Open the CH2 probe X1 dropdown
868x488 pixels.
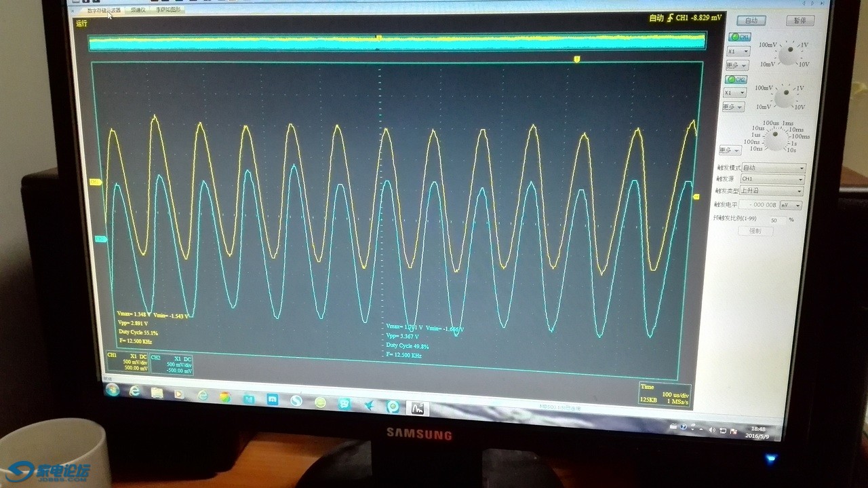[734, 93]
